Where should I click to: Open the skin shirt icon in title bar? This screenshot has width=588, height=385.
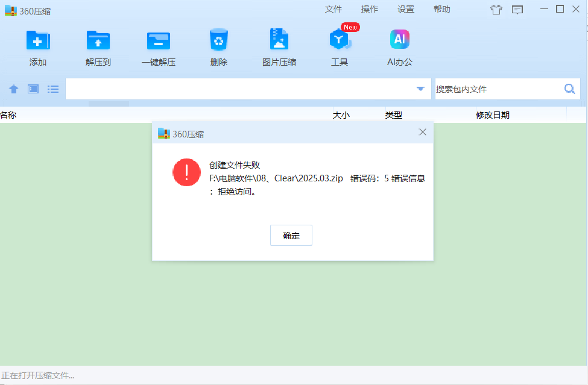tap(496, 10)
